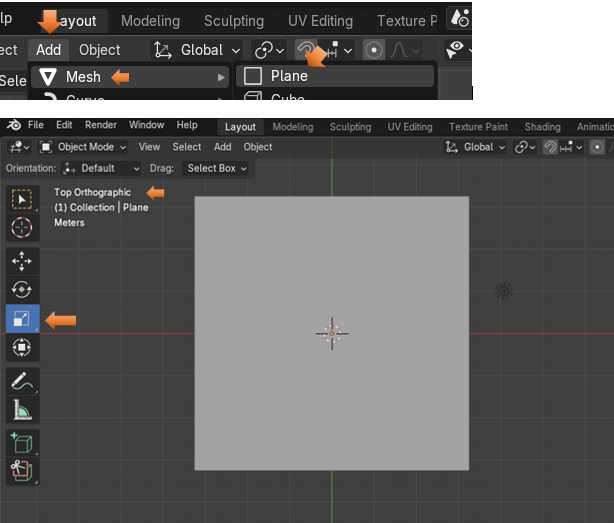
Task: Select the 3D Cursor tool
Action: [22, 227]
